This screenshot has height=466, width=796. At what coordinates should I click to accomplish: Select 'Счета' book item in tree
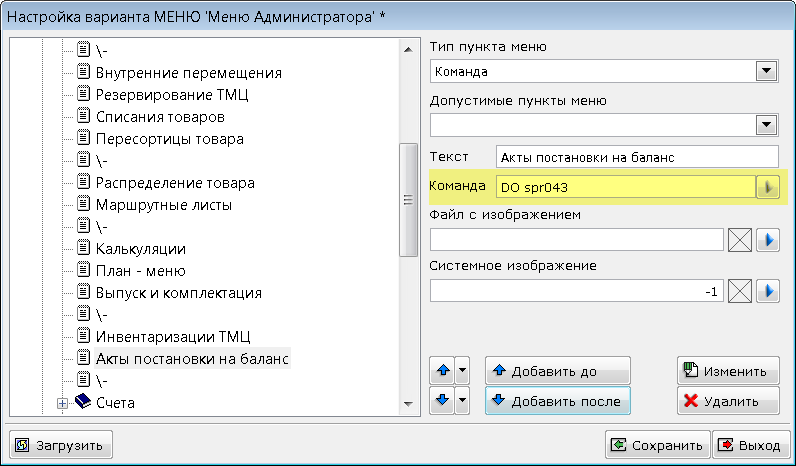115,403
